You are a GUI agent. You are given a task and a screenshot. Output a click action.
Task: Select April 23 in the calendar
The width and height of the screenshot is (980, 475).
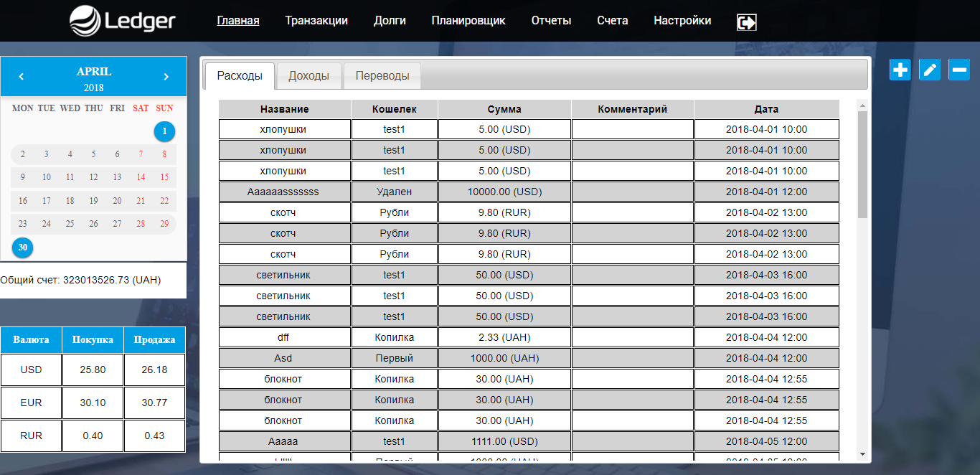coord(23,224)
